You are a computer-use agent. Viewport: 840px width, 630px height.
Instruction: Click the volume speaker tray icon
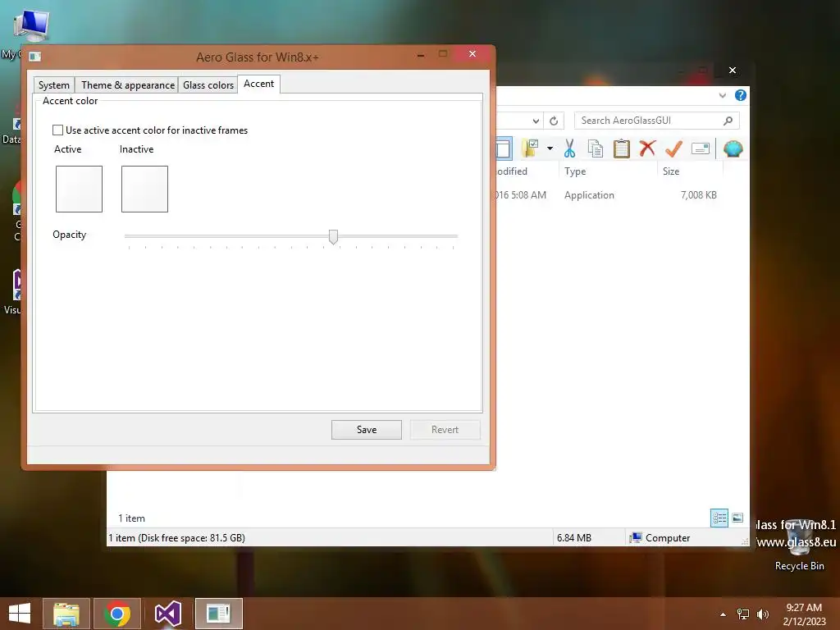coord(762,614)
